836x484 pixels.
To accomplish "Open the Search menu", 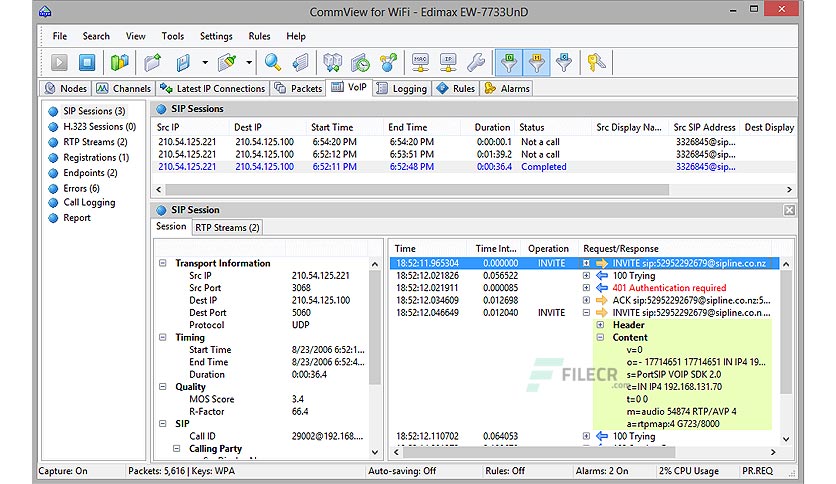I will tap(96, 36).
